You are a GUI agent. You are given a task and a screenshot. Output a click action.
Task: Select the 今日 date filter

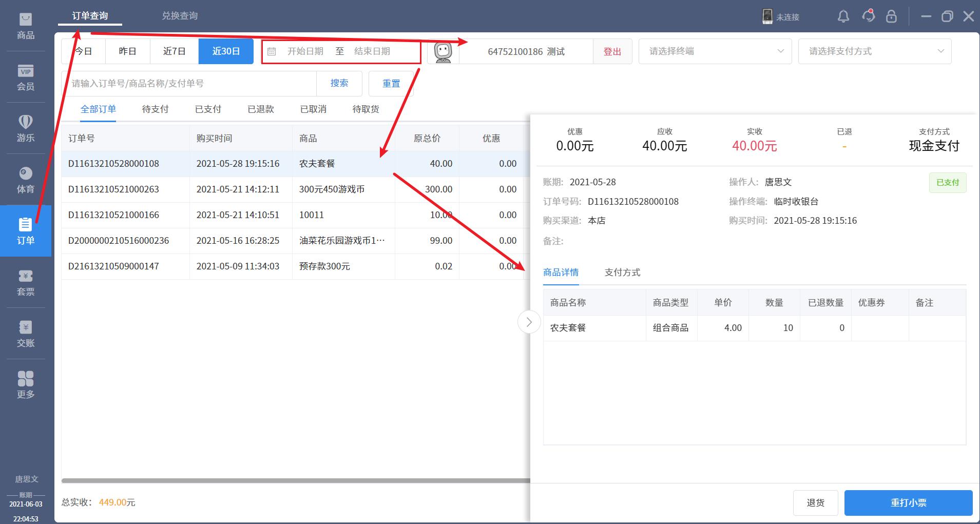[84, 51]
